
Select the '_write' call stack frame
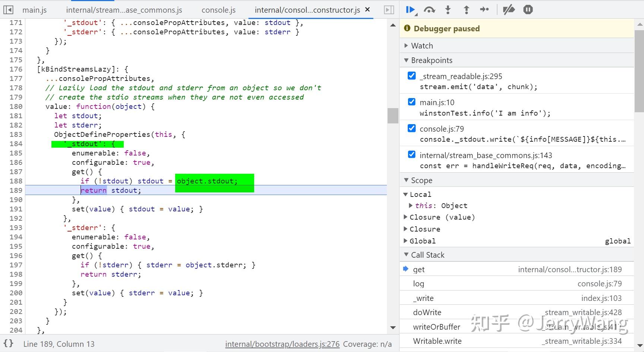(x=517, y=298)
